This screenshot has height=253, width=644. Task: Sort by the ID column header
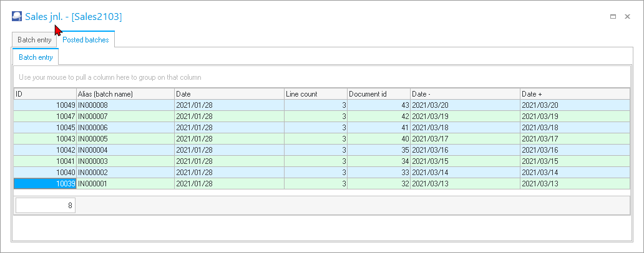coord(45,94)
